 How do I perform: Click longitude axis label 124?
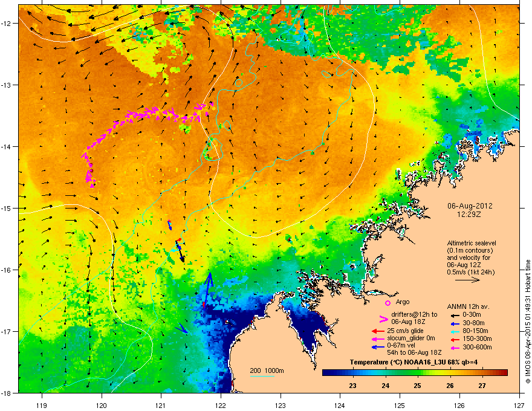click(340, 406)
